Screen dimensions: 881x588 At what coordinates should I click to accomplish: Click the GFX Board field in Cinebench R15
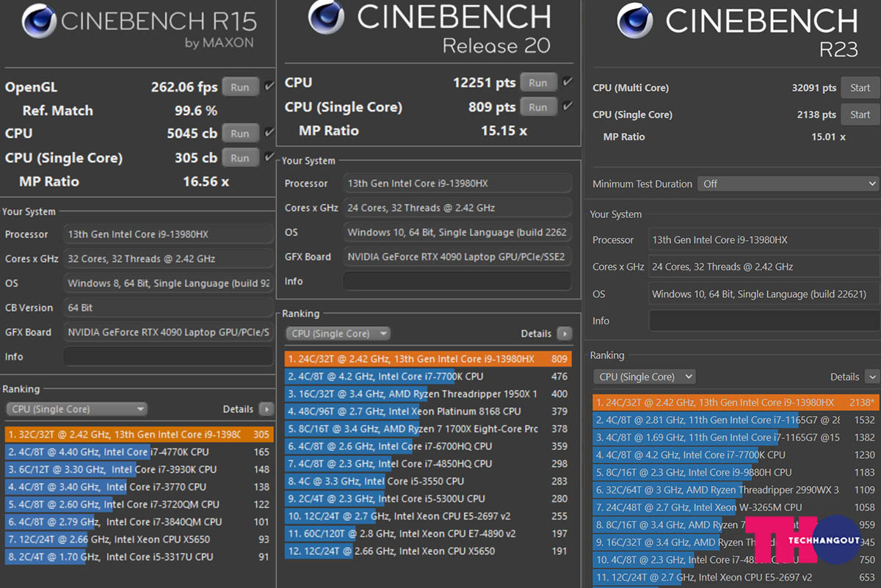click(168, 332)
